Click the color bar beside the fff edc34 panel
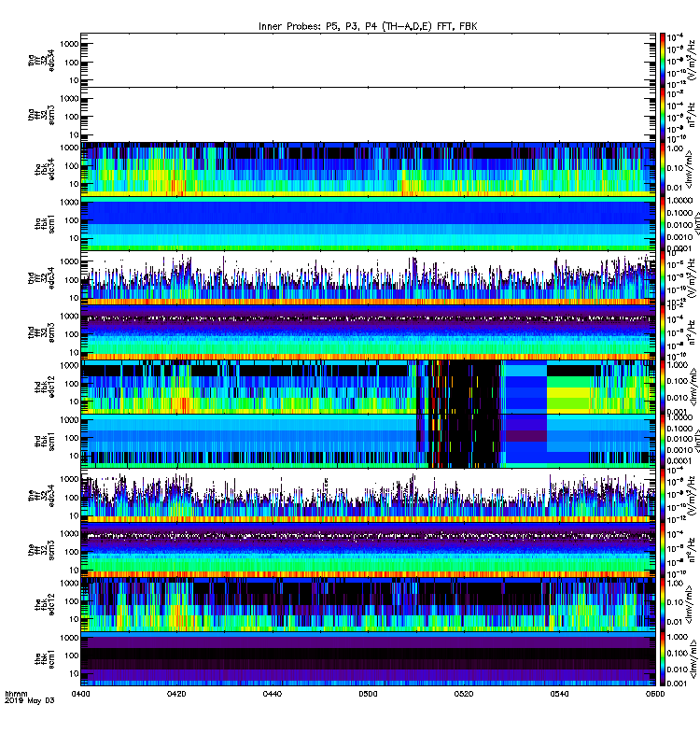 click(663, 496)
